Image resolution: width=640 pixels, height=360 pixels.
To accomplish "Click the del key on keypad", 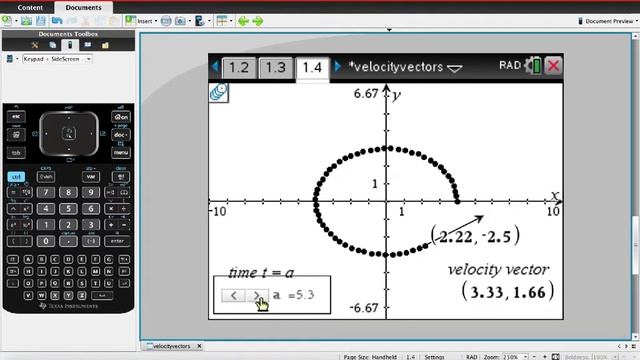I will 121,177.
